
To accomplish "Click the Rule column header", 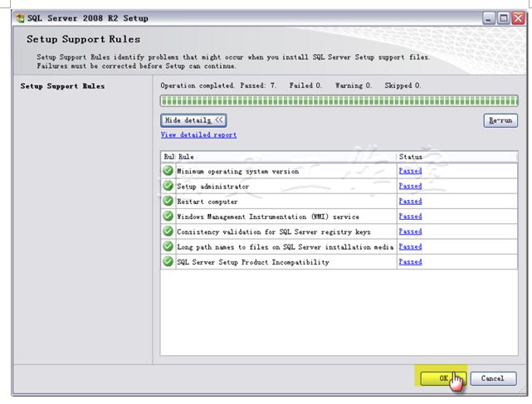I will point(286,157).
